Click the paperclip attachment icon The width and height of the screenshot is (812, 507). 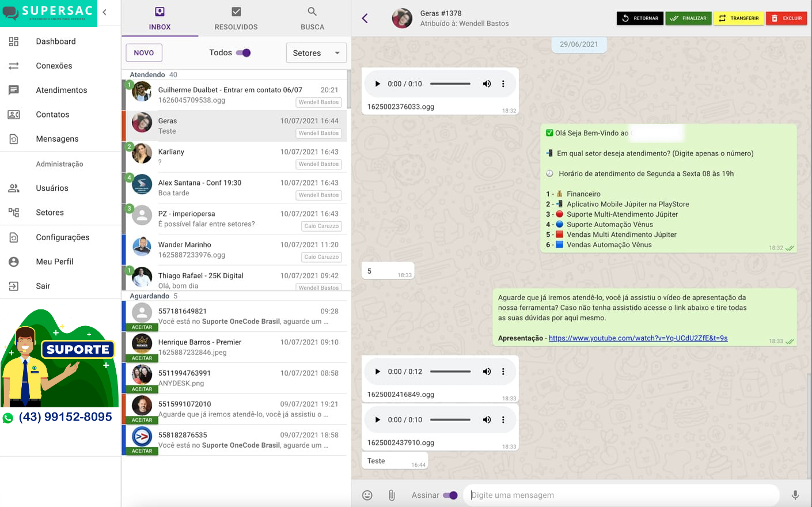coord(392,495)
